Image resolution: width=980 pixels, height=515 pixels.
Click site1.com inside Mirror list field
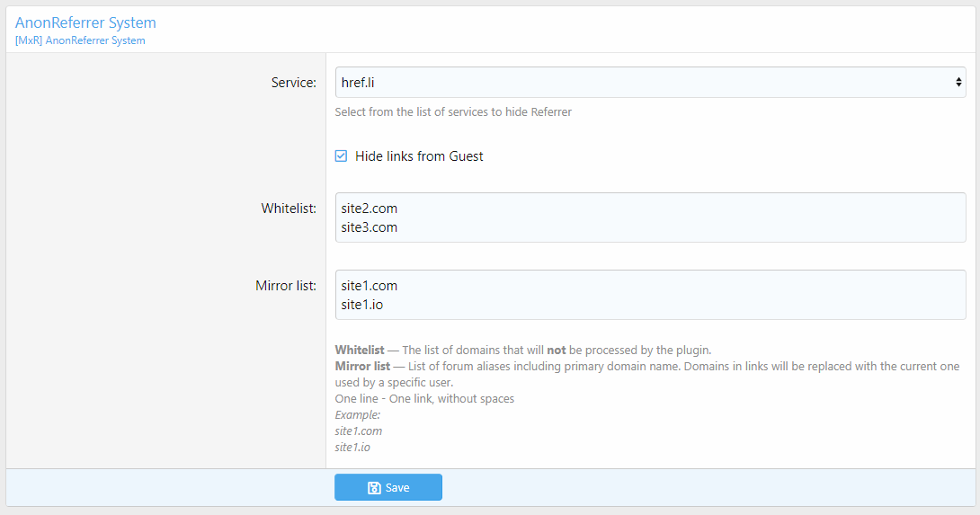click(369, 286)
